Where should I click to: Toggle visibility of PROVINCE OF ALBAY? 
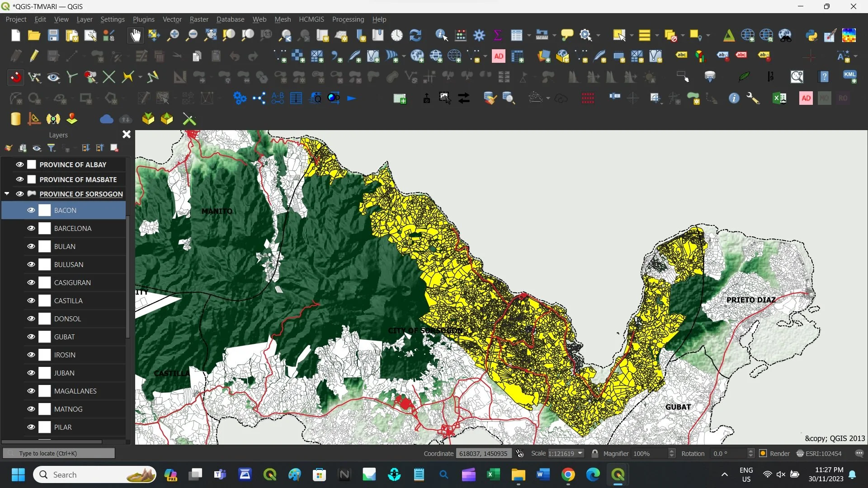click(19, 164)
